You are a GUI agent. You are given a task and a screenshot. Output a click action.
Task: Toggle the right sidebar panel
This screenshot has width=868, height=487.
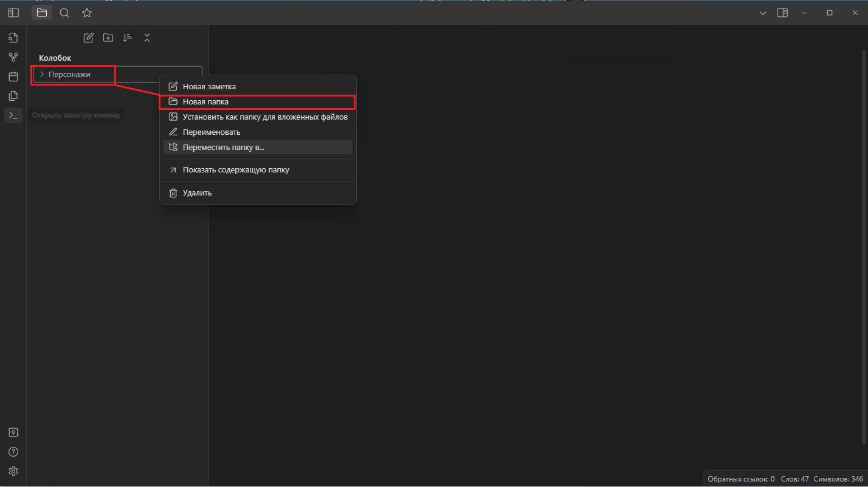point(782,13)
